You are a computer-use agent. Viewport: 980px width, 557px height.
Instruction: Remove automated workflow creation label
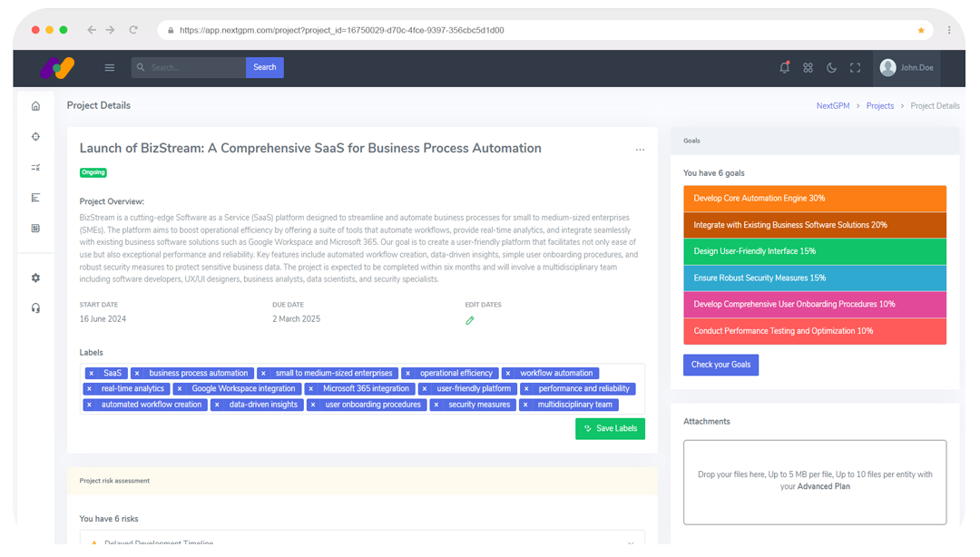coord(89,406)
